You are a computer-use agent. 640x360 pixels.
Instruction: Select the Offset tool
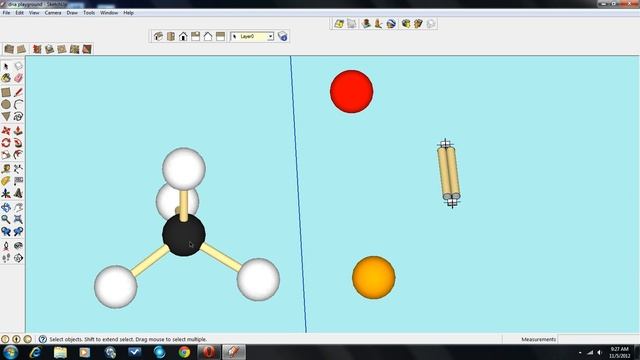pyautogui.click(x=18, y=155)
